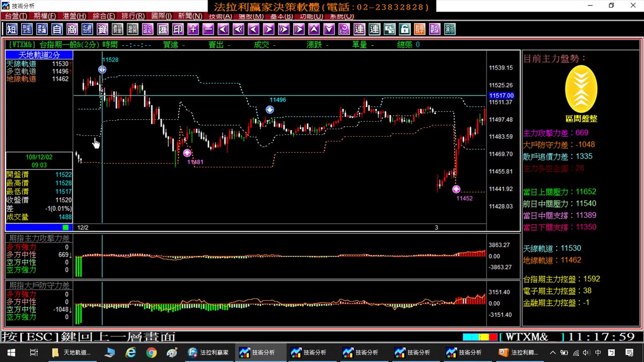644x362 pixels.
Task: Click the 匯 toolbar icon
Action: 163,29
